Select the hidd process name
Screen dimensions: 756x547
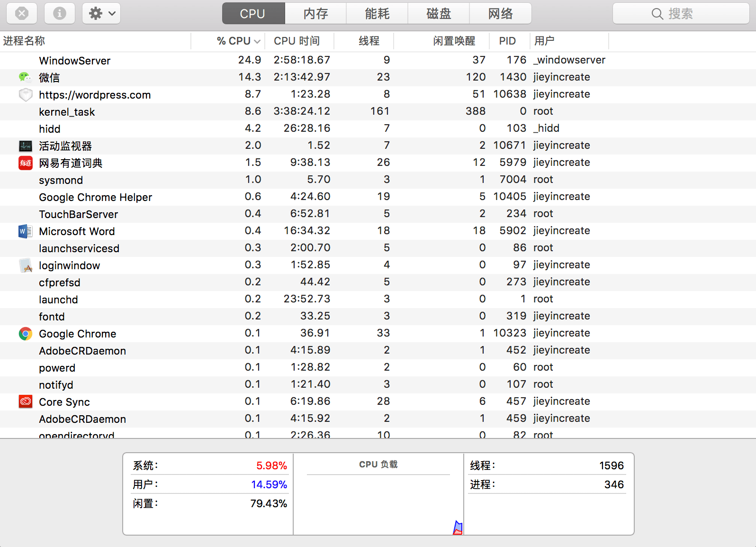tap(49, 129)
